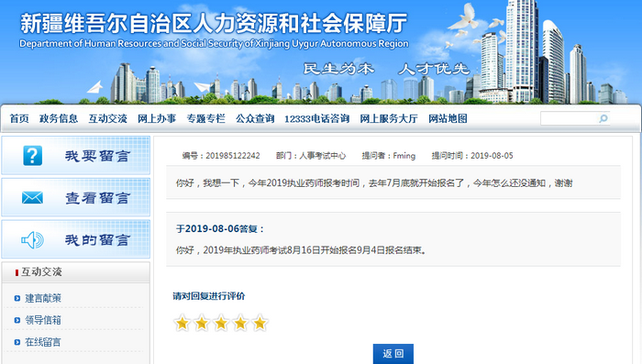Rate the reply four stars
The width and height of the screenshot is (642, 364).
click(x=240, y=323)
